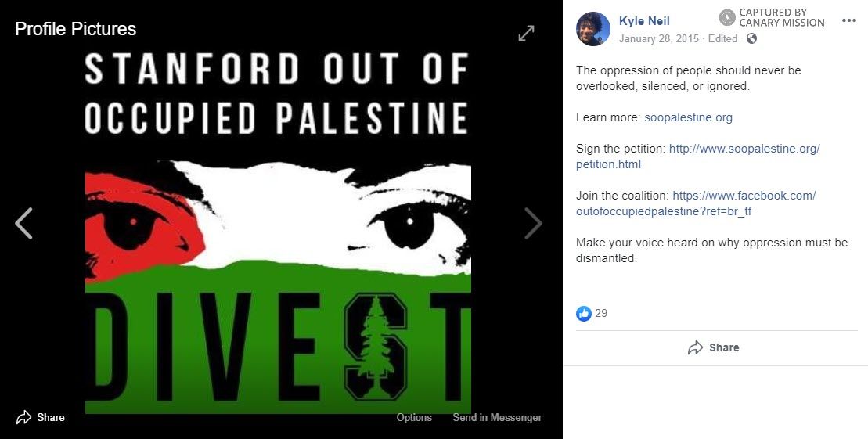Image resolution: width=868 pixels, height=439 pixels.
Task: Advance to the next photo arrow
Action: [533, 224]
